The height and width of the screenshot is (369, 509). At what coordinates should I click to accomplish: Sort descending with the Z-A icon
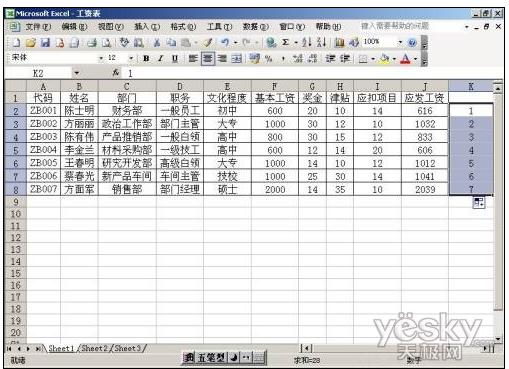coord(321,43)
